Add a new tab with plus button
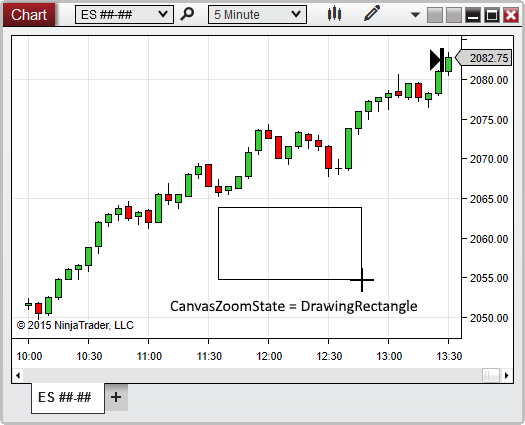This screenshot has width=525, height=425. click(116, 397)
